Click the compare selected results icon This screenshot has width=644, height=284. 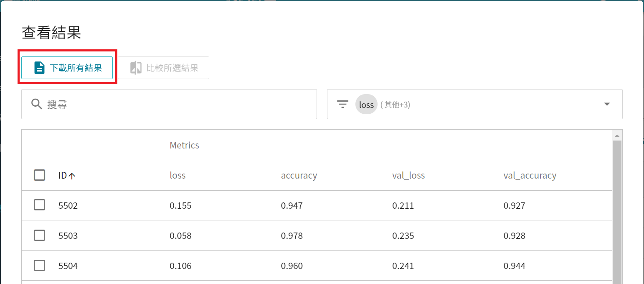(x=136, y=68)
